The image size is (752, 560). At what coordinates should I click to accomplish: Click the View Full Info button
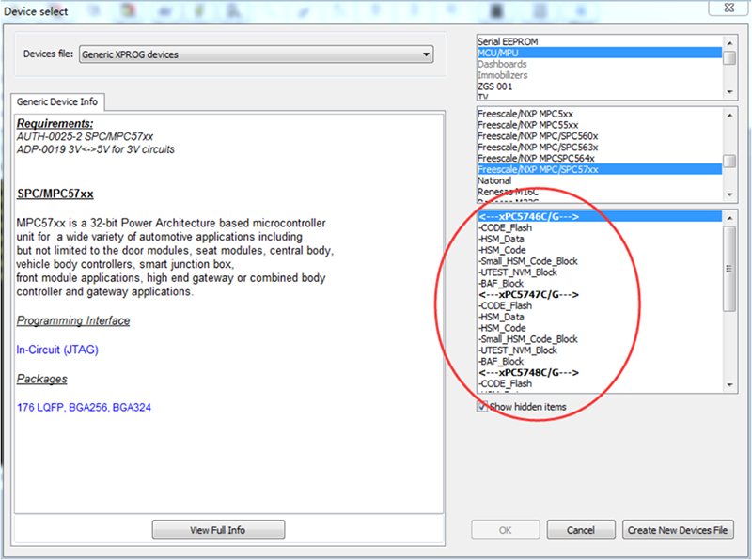click(x=217, y=530)
